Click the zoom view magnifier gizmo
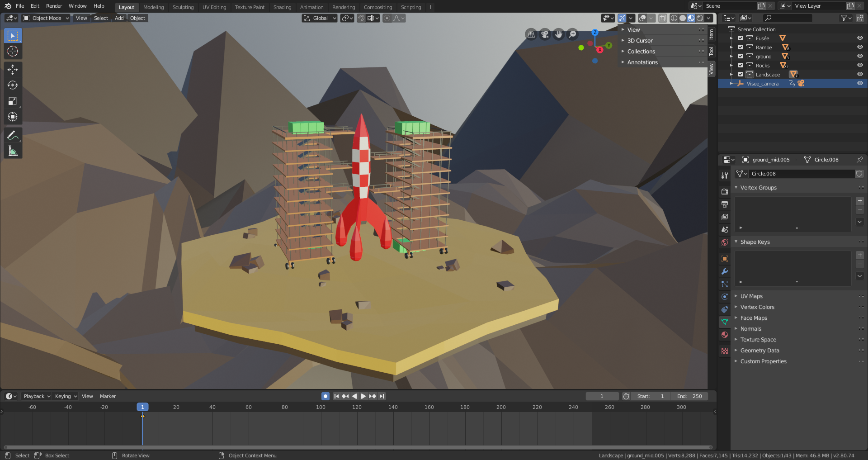 [x=572, y=34]
